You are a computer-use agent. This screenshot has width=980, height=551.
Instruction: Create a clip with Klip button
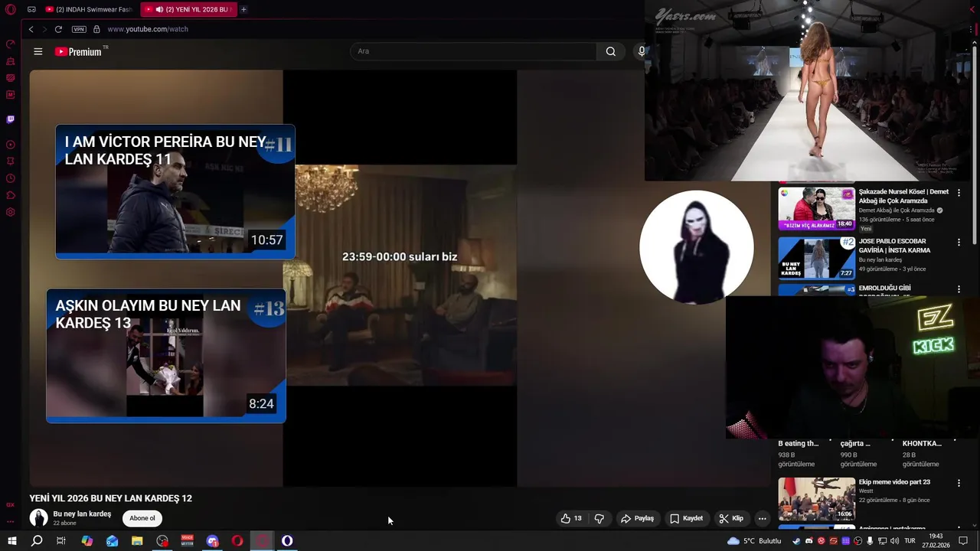731,518
